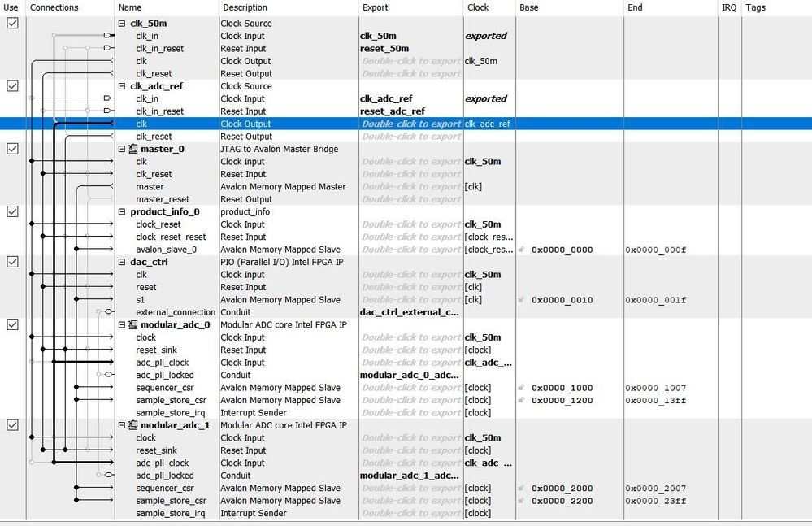Click the lock icon beside base 0x0000_1200
The image size is (812, 526).
click(522, 400)
